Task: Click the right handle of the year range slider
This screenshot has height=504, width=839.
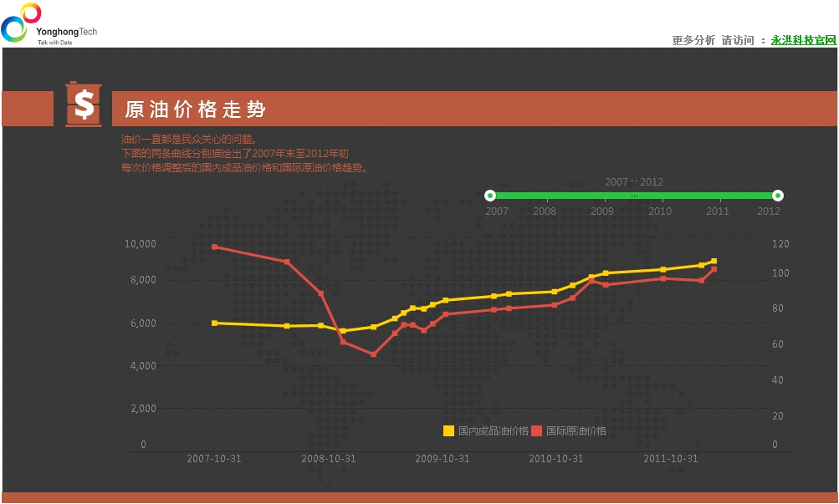Action: 778,196
